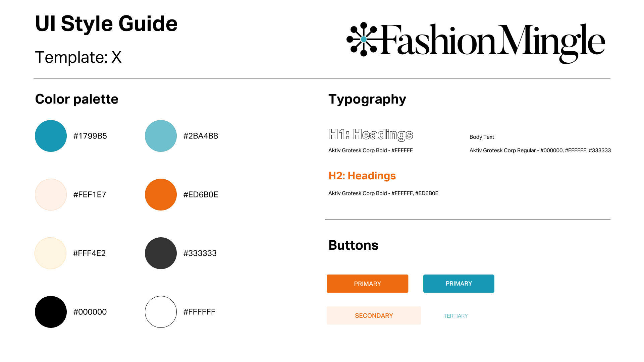Select the Template: X subtitle text
644x362 pixels.
(x=78, y=57)
